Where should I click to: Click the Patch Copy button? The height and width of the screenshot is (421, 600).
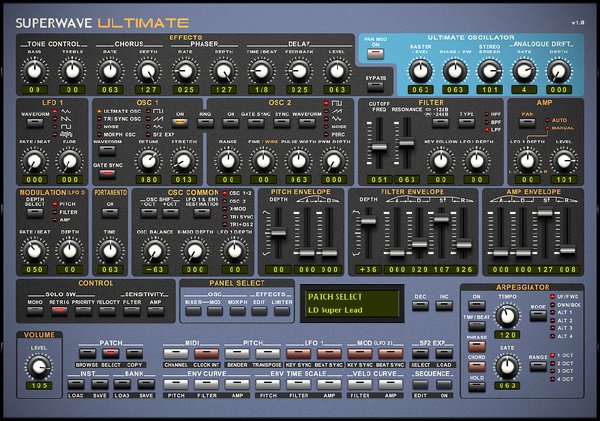pos(134,353)
